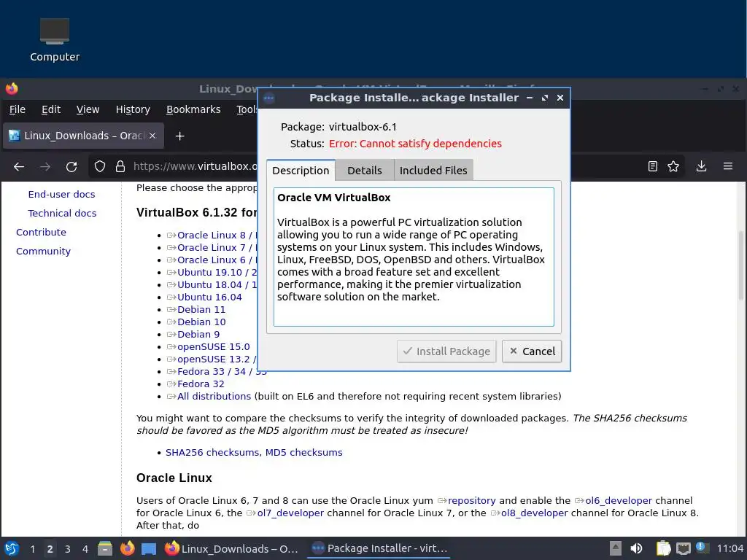The width and height of the screenshot is (747, 560).
Task: Open a new Firefox tab
Action: click(x=179, y=136)
